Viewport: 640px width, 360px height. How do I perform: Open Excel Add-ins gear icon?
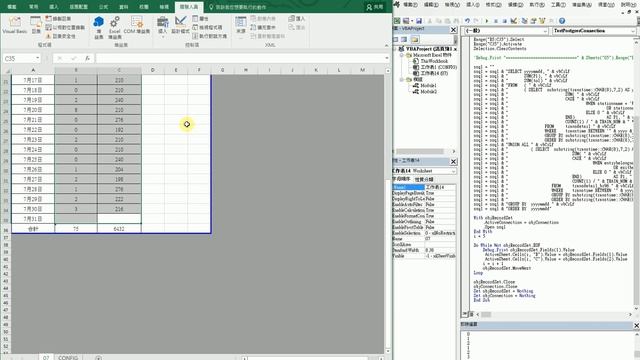point(115,27)
